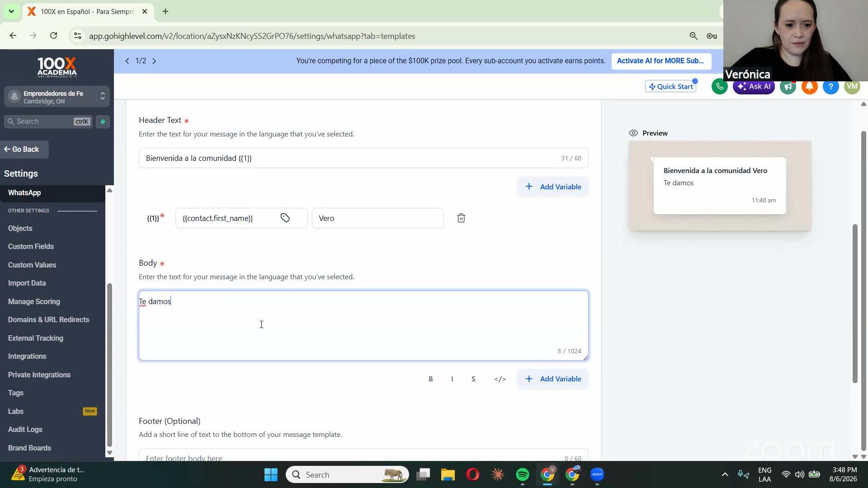868x488 pixels.
Task: Open the Integrations settings page
Action: pyautogui.click(x=27, y=357)
